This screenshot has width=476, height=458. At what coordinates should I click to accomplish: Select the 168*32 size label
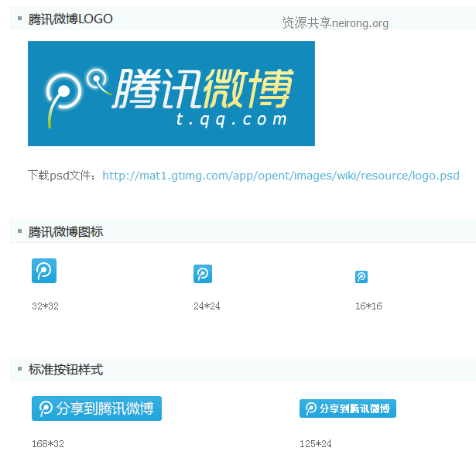pyautogui.click(x=48, y=443)
